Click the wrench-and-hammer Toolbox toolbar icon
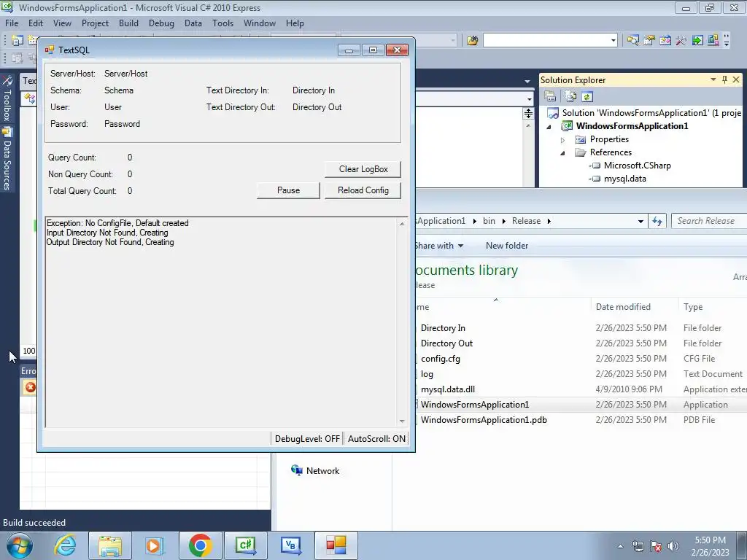Image resolution: width=747 pixels, height=560 pixels. point(681,41)
